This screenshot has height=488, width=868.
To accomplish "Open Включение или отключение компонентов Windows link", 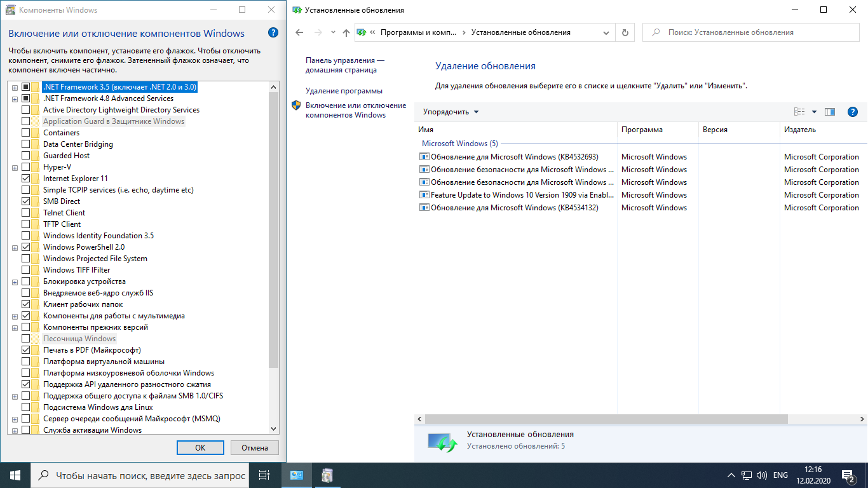I will pos(356,110).
